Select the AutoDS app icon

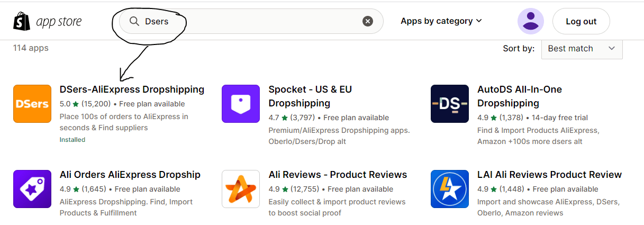pos(450,104)
